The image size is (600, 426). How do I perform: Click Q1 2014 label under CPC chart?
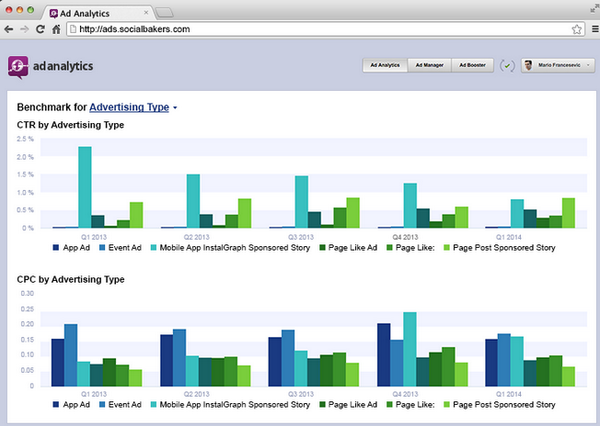point(509,394)
